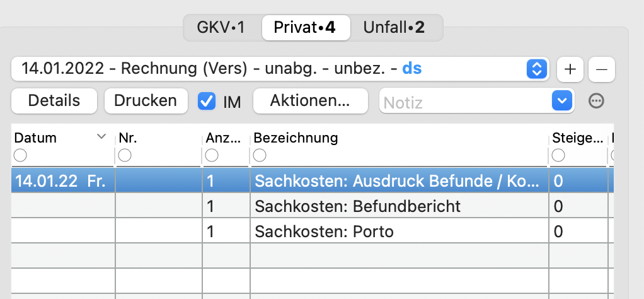
Task: Select the radio button under Datum
Action: tap(20, 155)
